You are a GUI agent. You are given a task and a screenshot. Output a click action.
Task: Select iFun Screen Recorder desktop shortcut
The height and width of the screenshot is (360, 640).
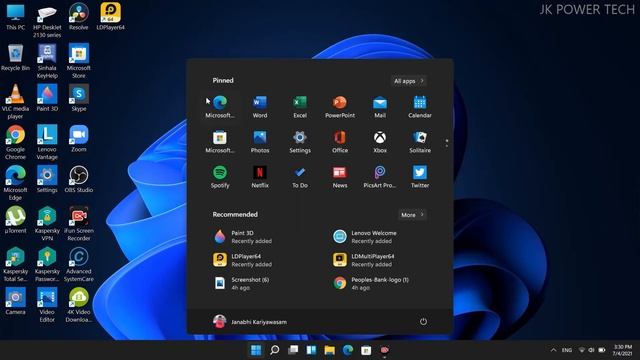click(x=78, y=223)
